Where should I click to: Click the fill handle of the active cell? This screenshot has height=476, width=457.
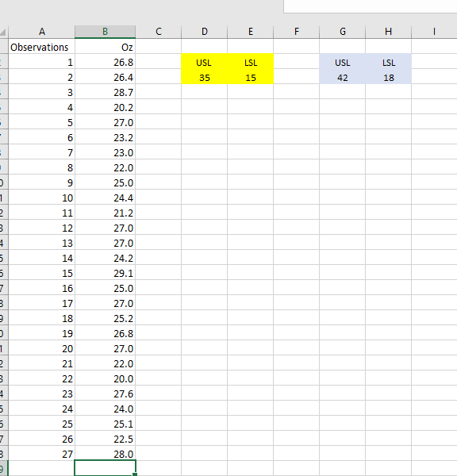point(135,474)
